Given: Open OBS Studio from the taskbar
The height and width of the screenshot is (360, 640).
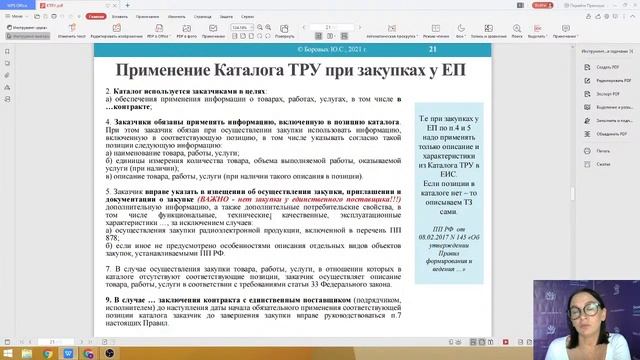Looking at the screenshot, I should coord(109,353).
